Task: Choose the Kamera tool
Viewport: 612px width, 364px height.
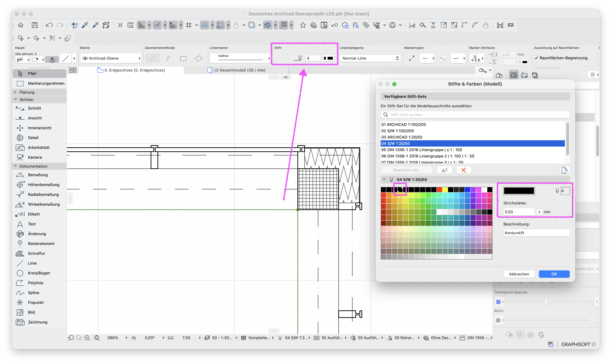Action: pyautogui.click(x=39, y=157)
